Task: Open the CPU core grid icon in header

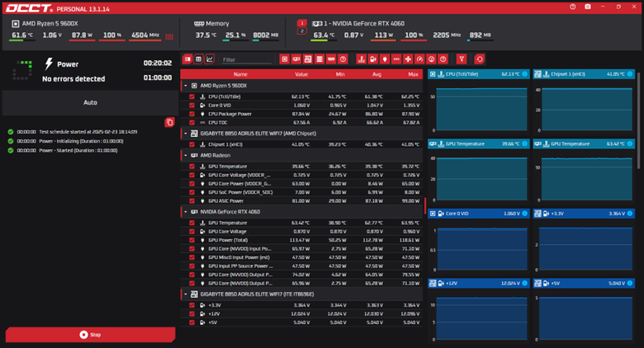Action: coord(169,36)
